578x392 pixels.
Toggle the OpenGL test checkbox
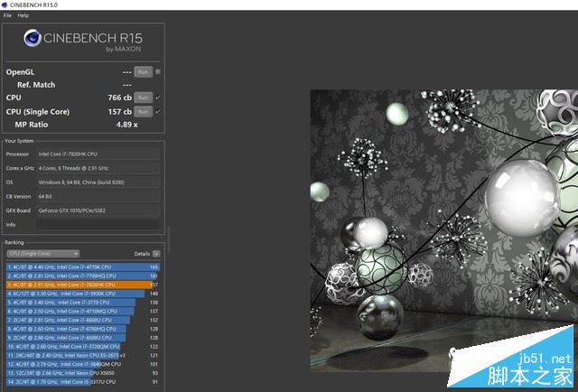click(x=158, y=71)
